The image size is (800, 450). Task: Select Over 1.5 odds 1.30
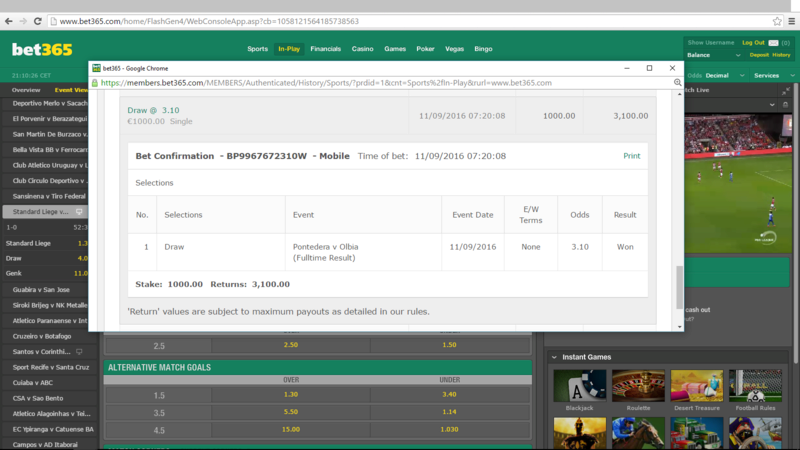coord(291,395)
